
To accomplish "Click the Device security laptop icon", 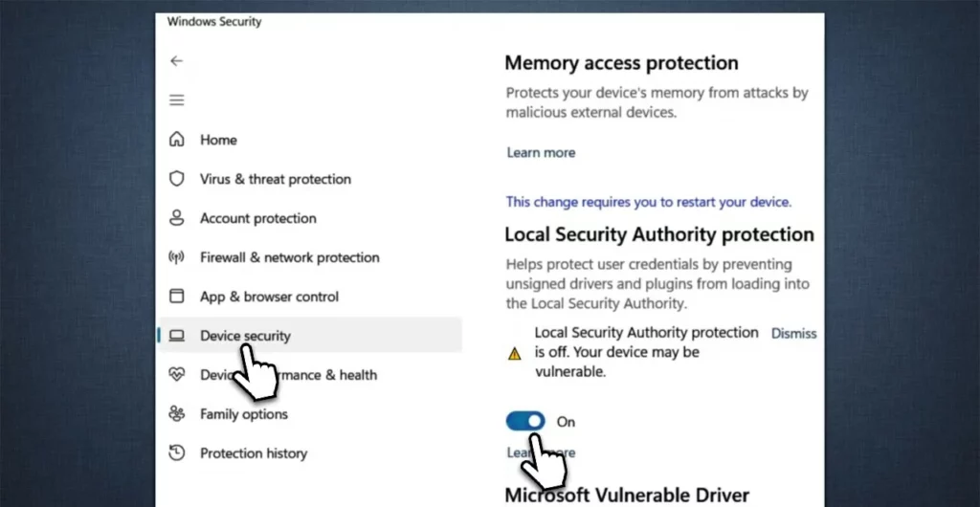I will coord(176,336).
